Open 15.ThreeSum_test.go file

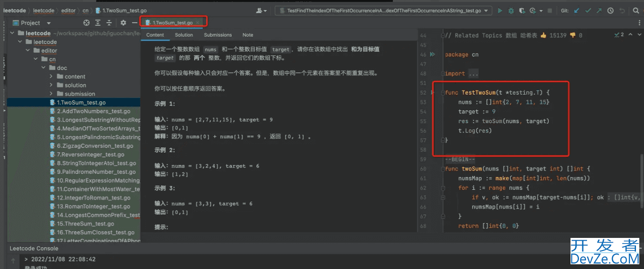pyautogui.click(x=85, y=224)
